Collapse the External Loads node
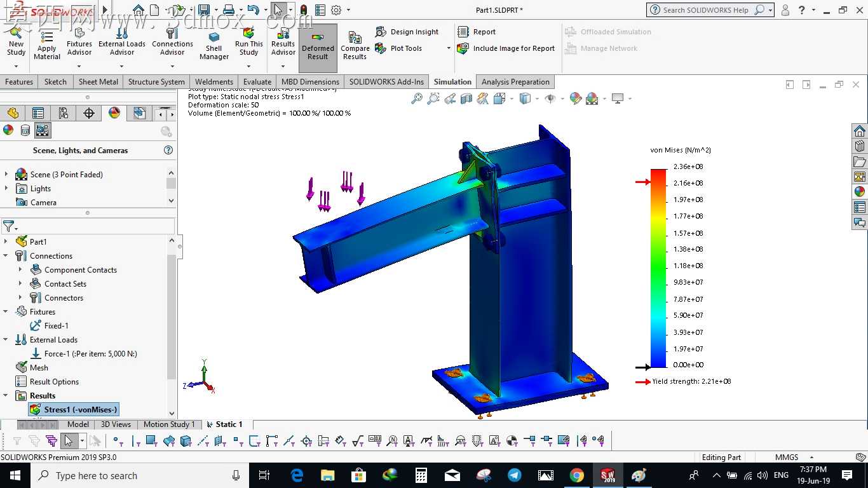This screenshot has width=868, height=488. (6, 339)
